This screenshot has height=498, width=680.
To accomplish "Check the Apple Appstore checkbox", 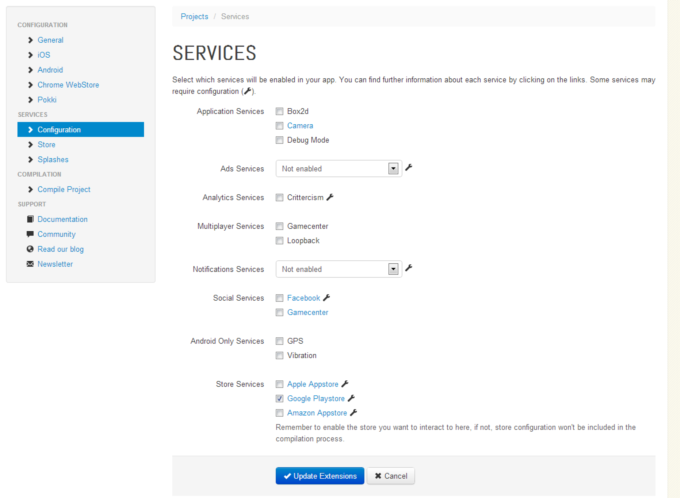I will 280,384.
